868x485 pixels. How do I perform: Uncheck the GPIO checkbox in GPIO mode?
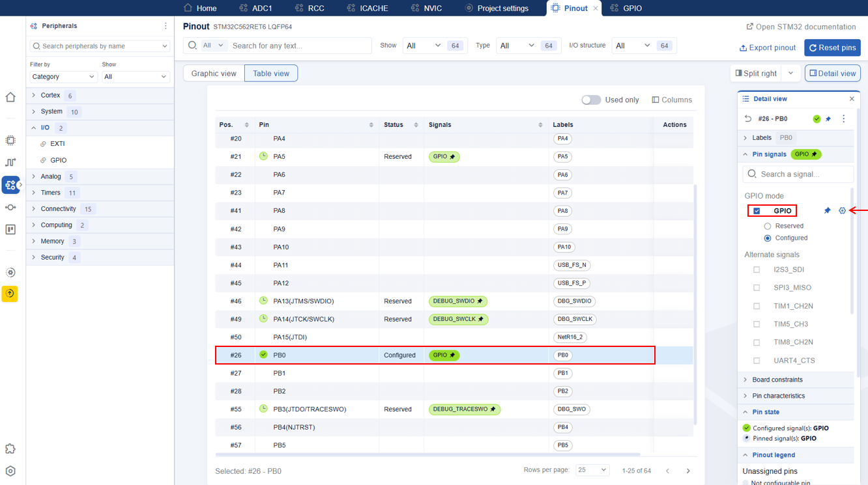[x=757, y=211]
